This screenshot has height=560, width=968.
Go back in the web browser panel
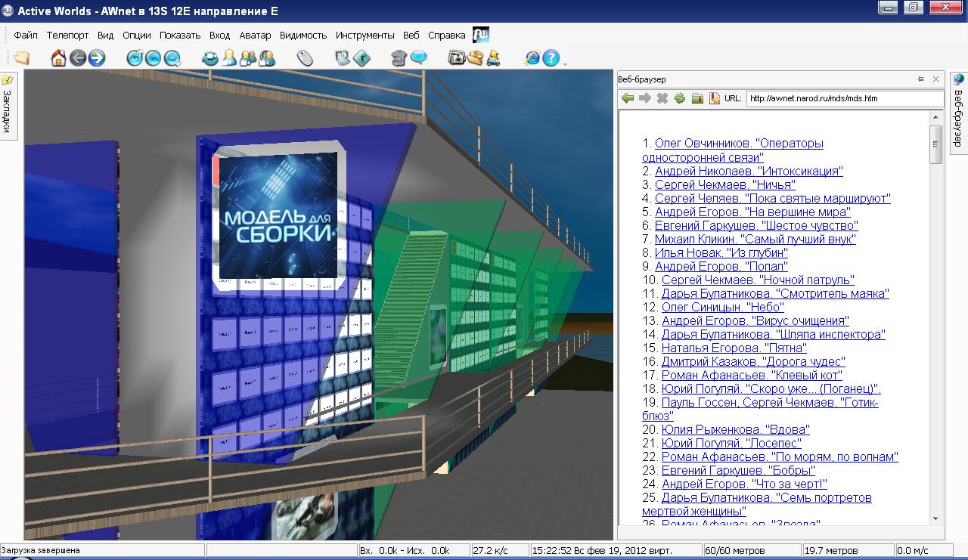point(628,98)
